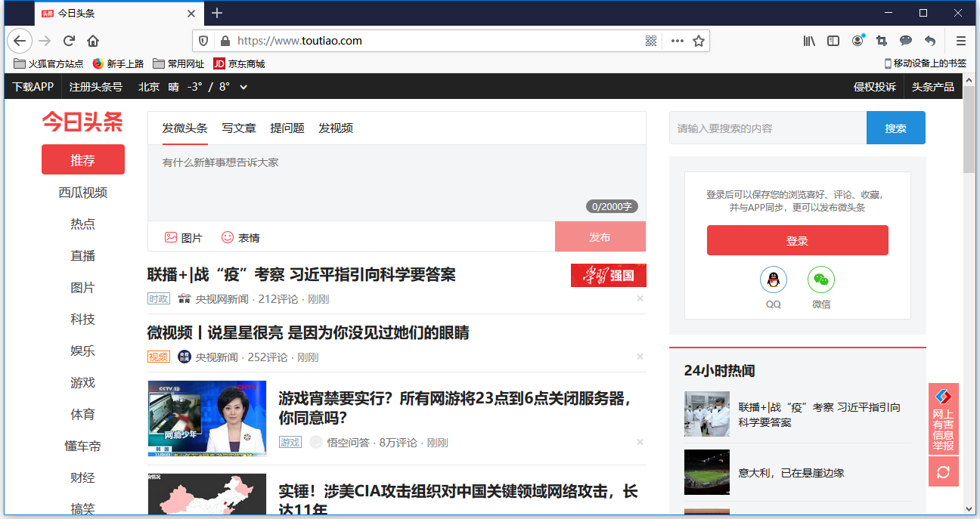Image resolution: width=980 pixels, height=519 pixels.
Task: Open the Firefox hamburger menu
Action: (961, 41)
